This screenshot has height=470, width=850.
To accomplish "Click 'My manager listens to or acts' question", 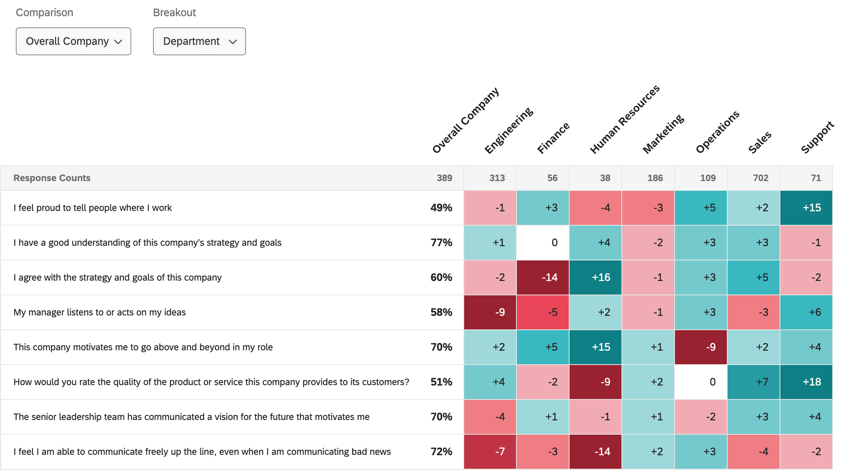I will click(99, 313).
